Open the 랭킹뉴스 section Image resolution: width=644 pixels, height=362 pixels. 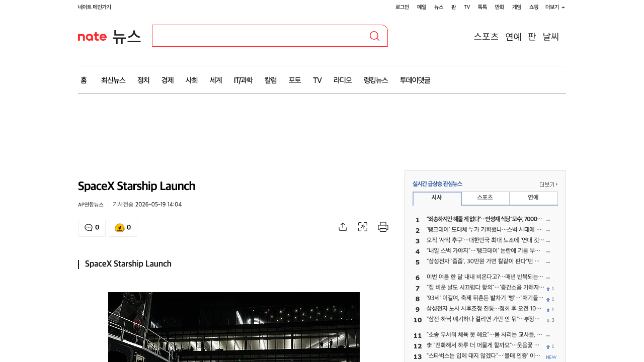376,80
